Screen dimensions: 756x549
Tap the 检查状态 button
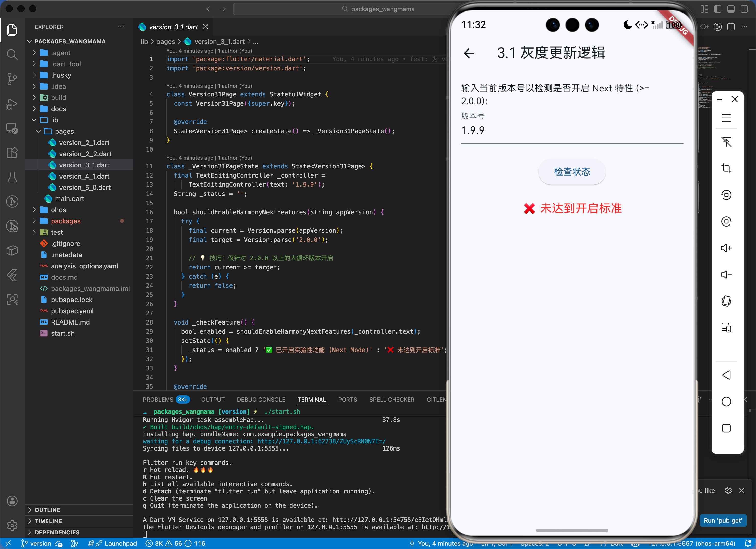point(572,171)
